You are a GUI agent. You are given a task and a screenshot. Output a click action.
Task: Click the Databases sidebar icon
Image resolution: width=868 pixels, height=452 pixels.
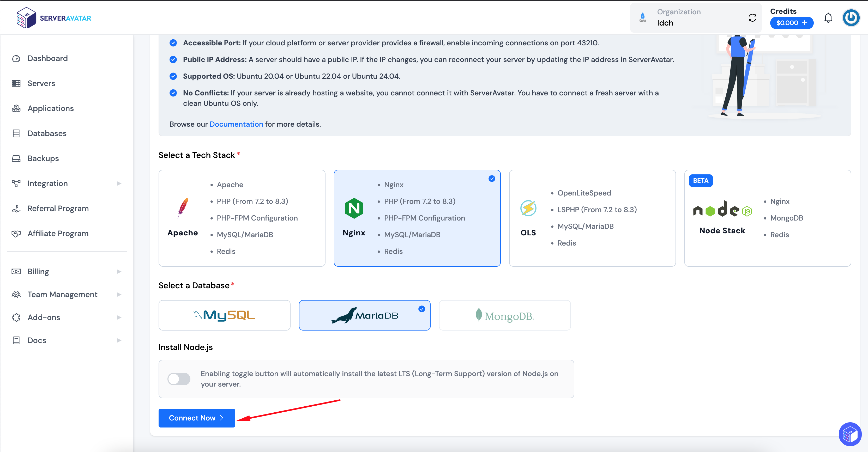[16, 133]
